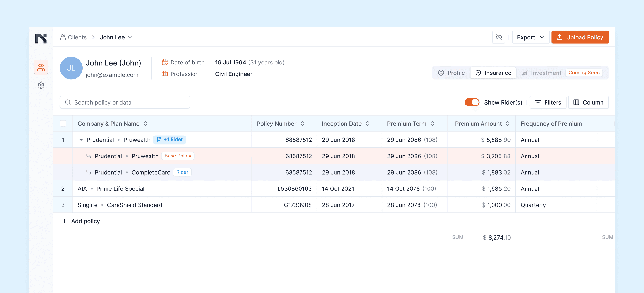This screenshot has width=644, height=293.
Task: Click Add policy below the table
Action: tap(81, 221)
